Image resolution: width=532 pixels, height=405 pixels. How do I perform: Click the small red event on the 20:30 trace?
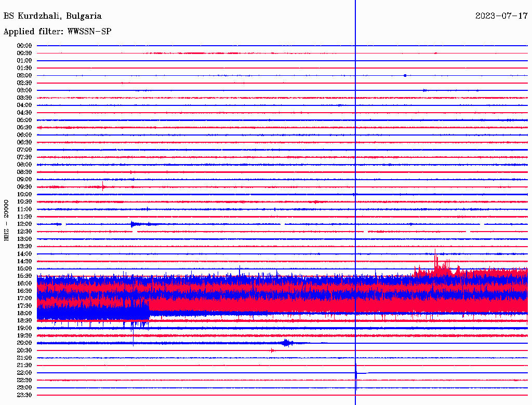(x=272, y=350)
